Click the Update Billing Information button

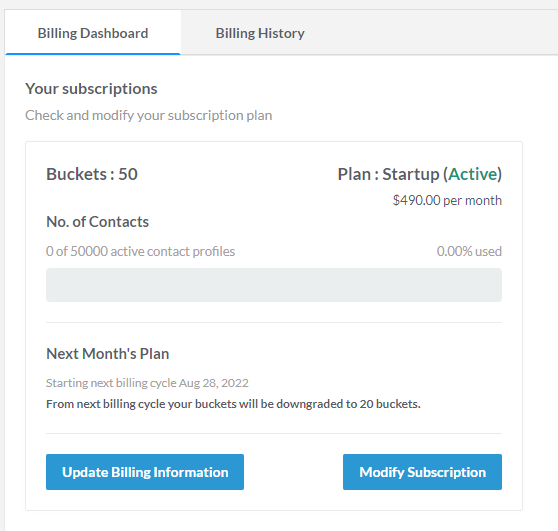click(145, 472)
